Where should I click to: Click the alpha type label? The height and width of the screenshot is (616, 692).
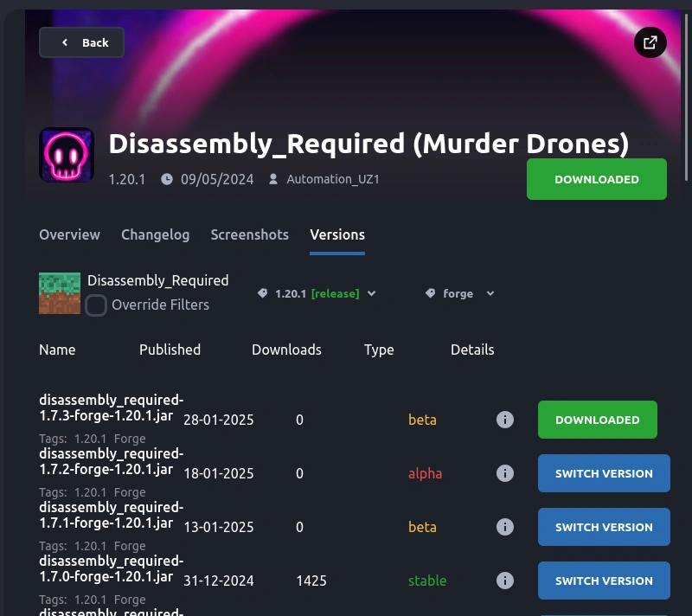(425, 473)
